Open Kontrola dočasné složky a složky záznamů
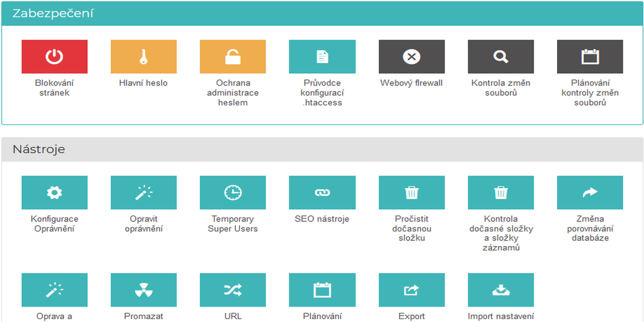The width and height of the screenshot is (644, 322). coord(500,193)
